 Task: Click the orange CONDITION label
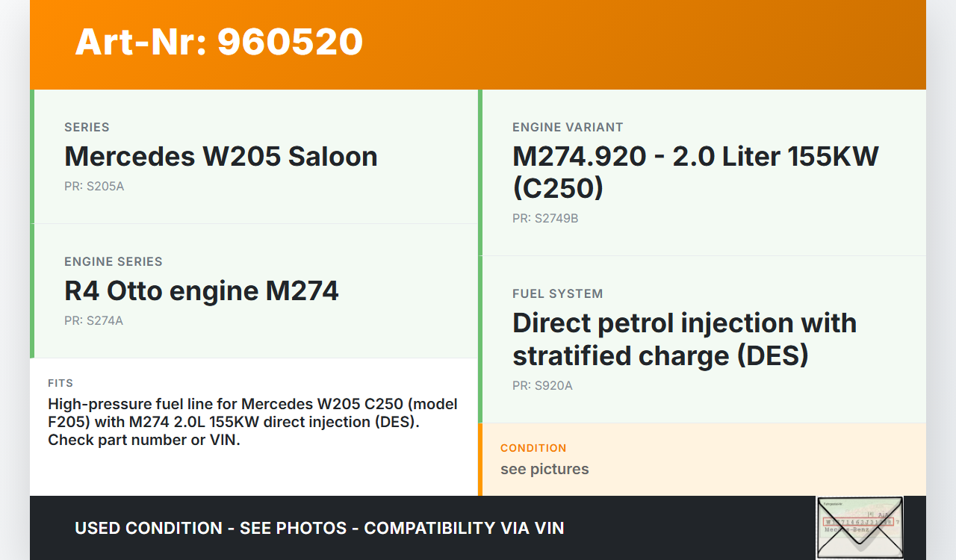[533, 448]
